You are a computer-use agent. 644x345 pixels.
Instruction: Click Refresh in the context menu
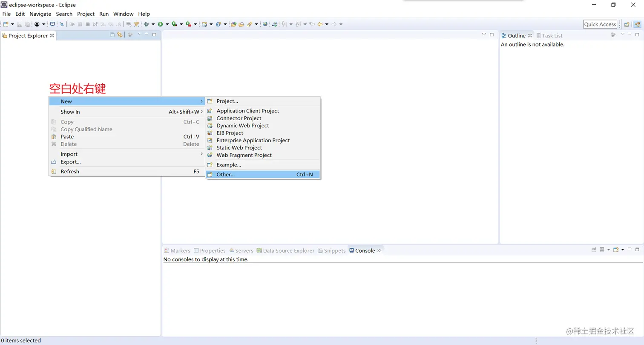point(127,172)
